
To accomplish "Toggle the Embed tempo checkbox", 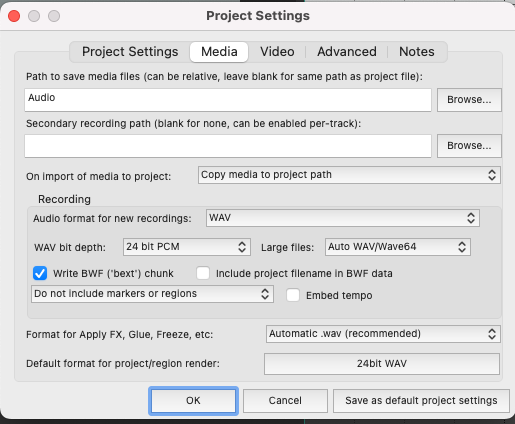I will (x=293, y=295).
